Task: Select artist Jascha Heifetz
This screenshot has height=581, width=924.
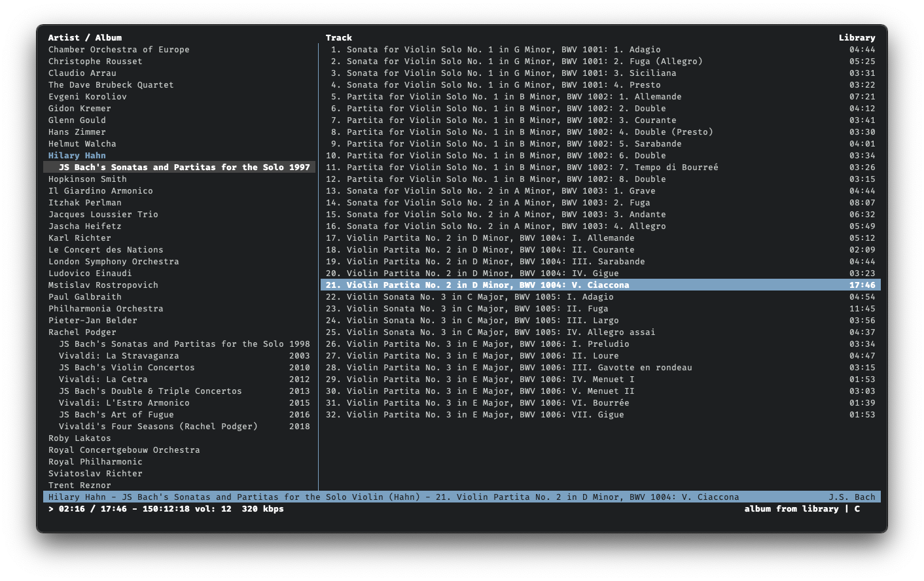Action: (x=84, y=226)
